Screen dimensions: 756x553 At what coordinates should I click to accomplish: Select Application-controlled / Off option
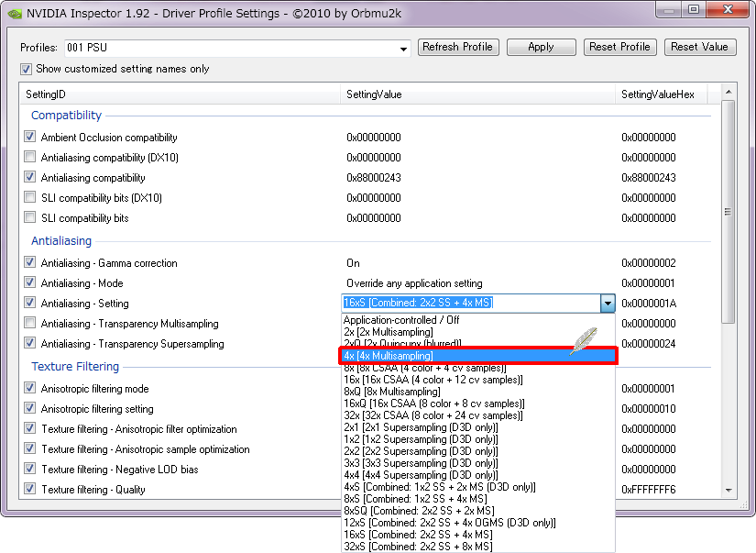[477, 320]
